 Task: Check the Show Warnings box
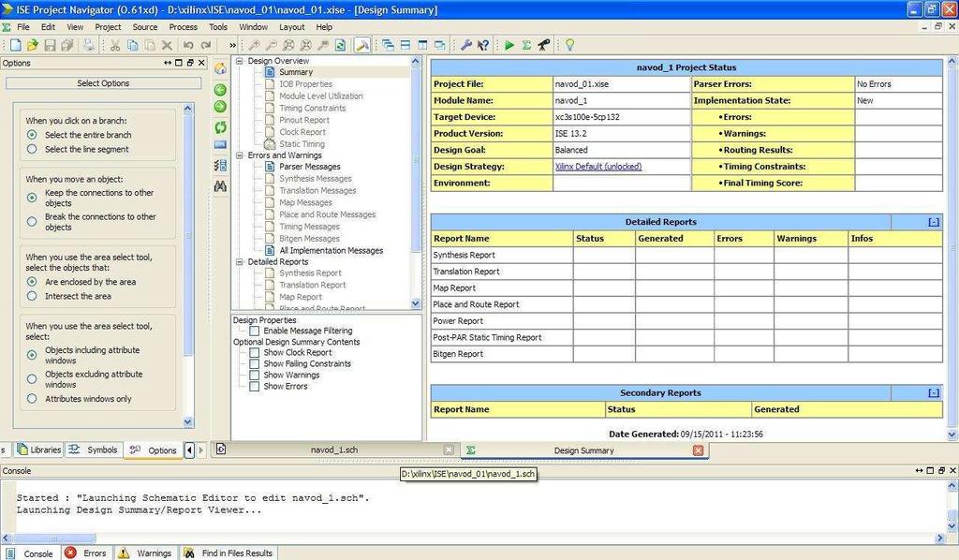tap(255, 376)
